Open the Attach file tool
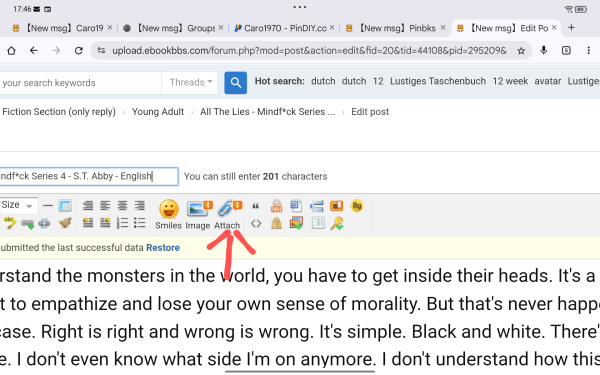This screenshot has height=375, width=600. click(228, 214)
